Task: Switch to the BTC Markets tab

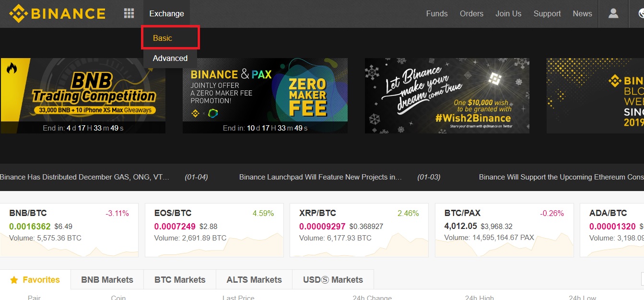Action: point(180,280)
